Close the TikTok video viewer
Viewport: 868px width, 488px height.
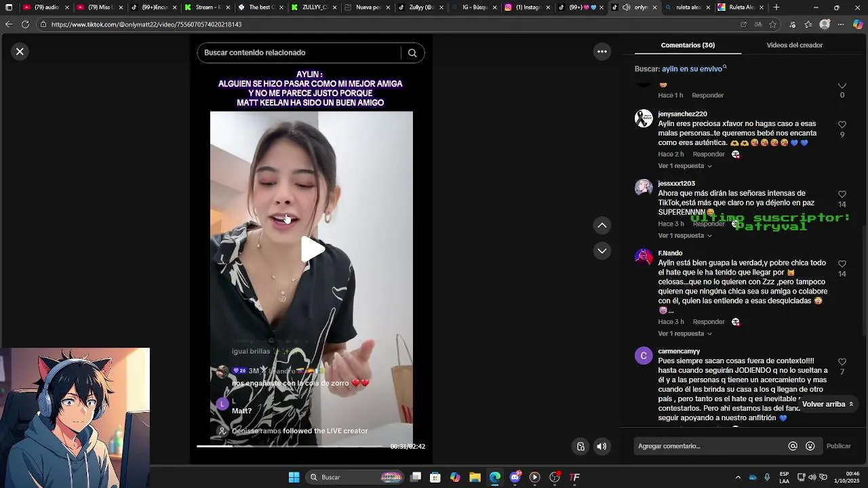click(x=20, y=52)
